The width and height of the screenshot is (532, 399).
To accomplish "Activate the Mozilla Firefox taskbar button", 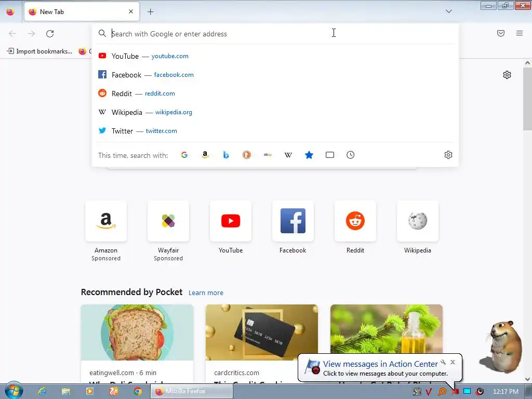I will tap(192, 391).
